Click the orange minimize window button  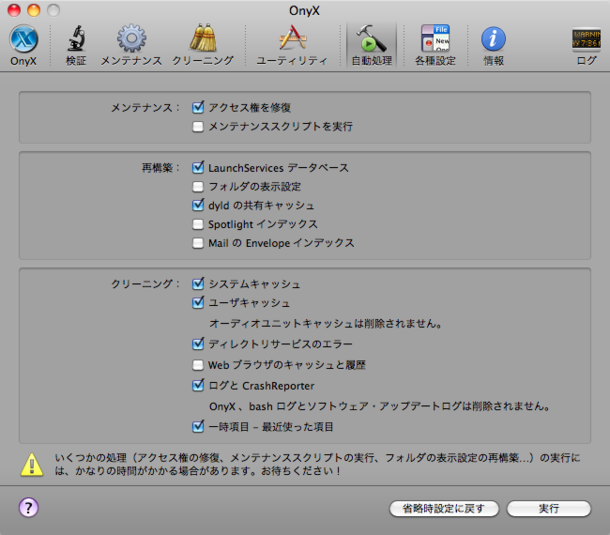pos(33,10)
